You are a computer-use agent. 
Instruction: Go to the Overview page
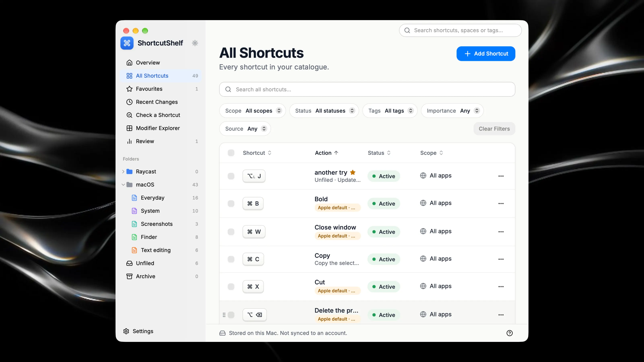click(161, 63)
